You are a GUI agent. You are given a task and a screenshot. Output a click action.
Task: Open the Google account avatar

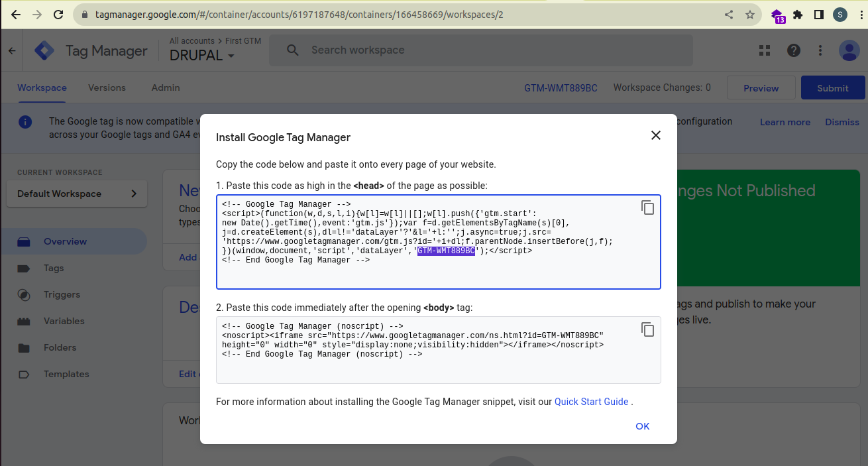849,50
